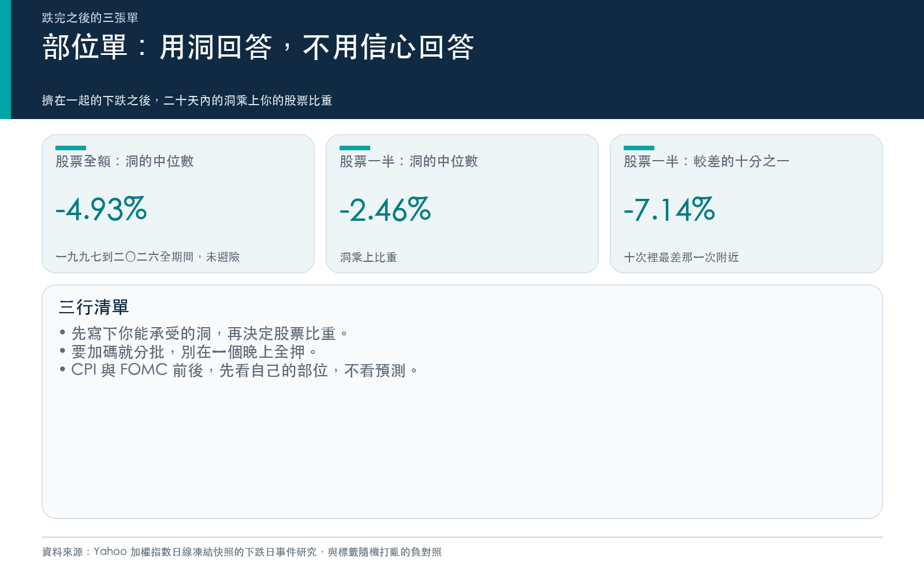The height and width of the screenshot is (578, 924).
Task: Click the footer source line starting with 資料來源
Action: (241, 552)
